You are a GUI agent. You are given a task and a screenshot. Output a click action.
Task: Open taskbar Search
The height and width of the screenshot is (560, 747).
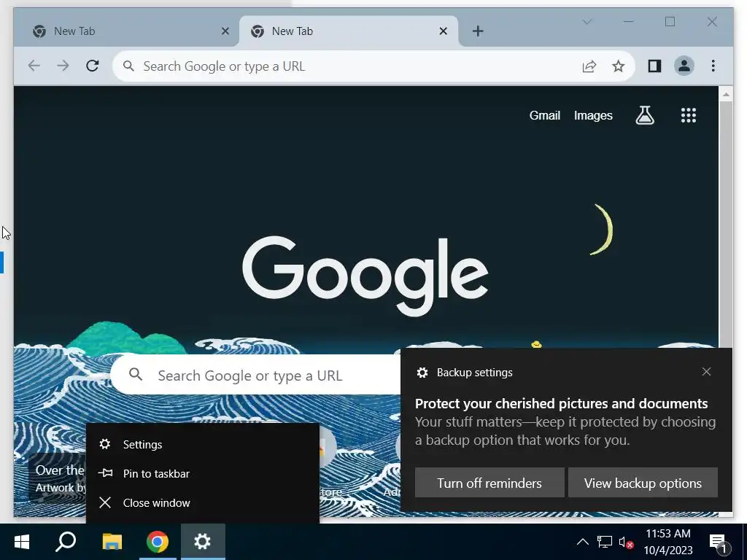[x=65, y=542]
